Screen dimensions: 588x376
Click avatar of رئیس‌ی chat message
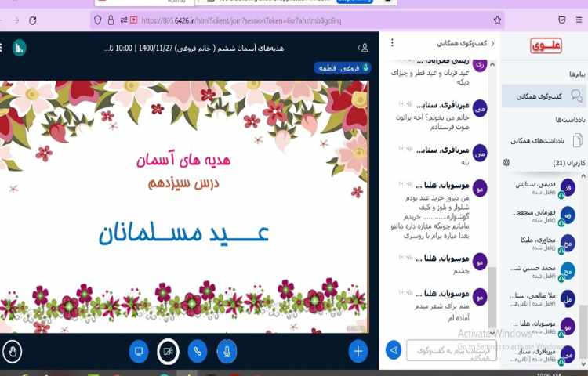coord(480,66)
